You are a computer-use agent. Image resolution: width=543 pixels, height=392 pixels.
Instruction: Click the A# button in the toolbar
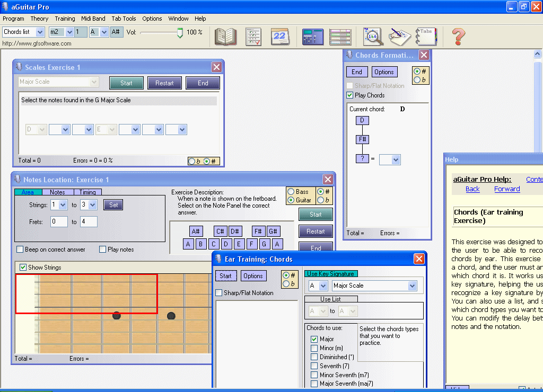click(116, 32)
